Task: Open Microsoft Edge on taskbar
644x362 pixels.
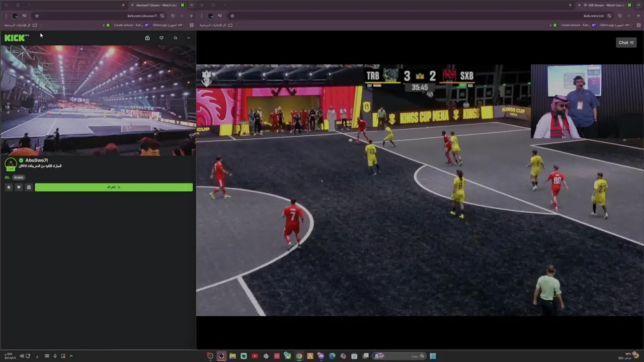Action: [x=332, y=356]
